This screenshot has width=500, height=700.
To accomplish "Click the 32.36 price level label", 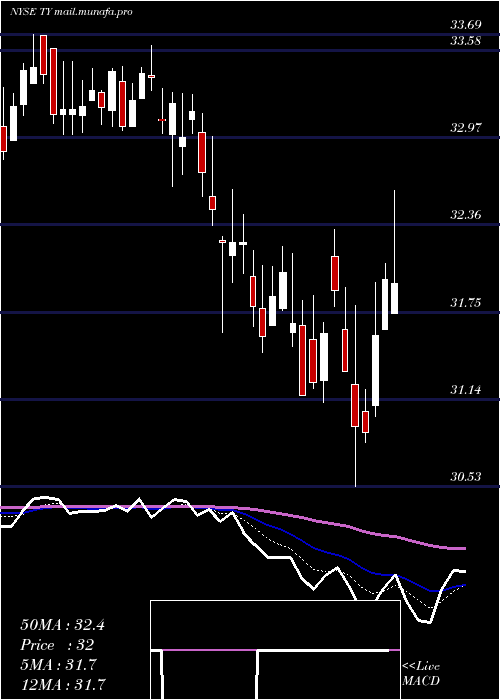I will [465, 215].
